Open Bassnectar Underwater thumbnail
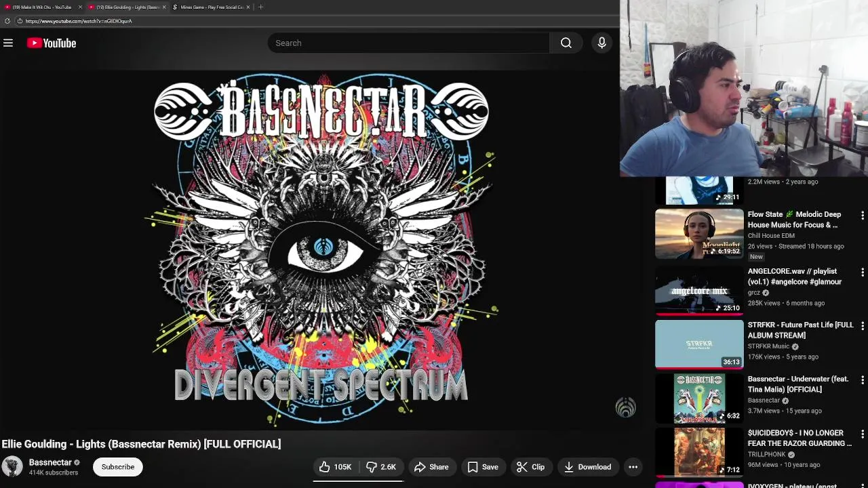This screenshot has height=488, width=868. coord(699,399)
